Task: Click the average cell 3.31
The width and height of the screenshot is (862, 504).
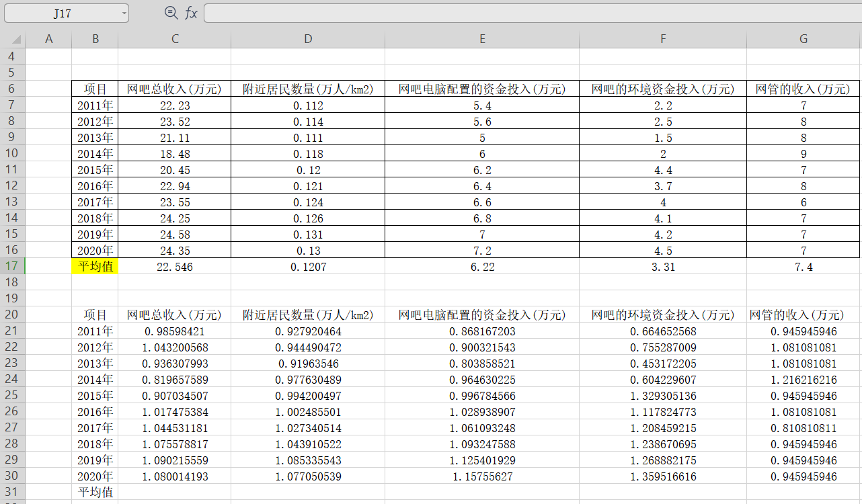Action: 663,266
